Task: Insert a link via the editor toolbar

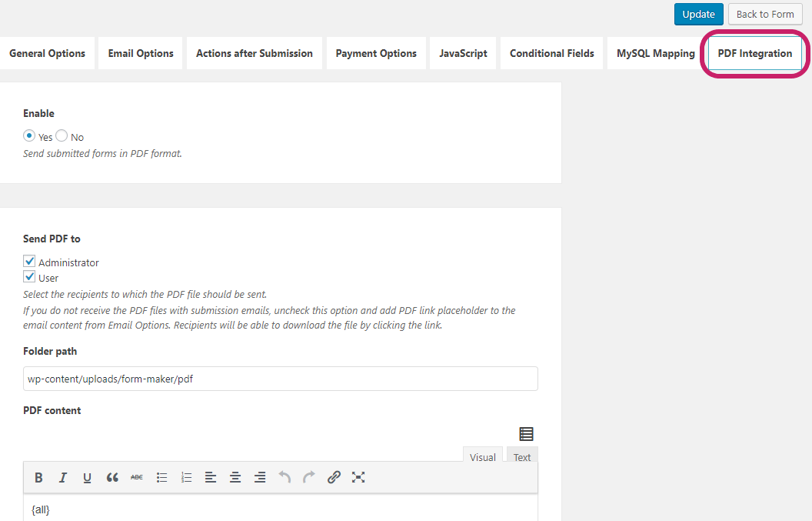Action: point(334,477)
